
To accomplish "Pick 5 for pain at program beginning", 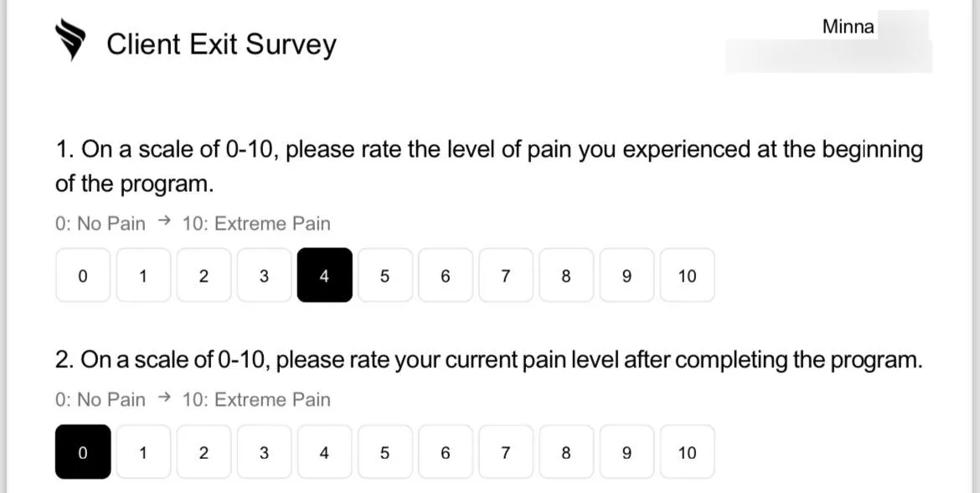I will (385, 275).
